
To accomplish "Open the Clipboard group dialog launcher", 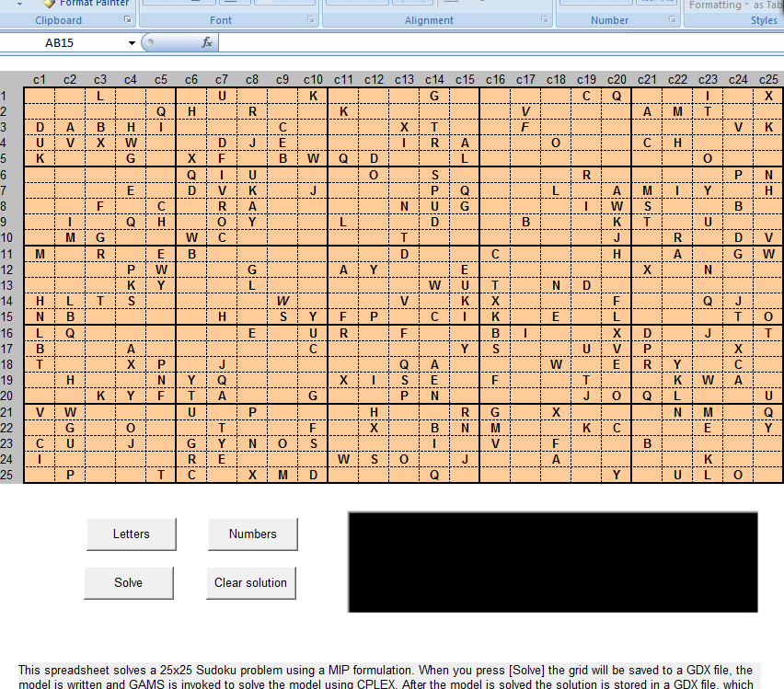I will (128, 20).
